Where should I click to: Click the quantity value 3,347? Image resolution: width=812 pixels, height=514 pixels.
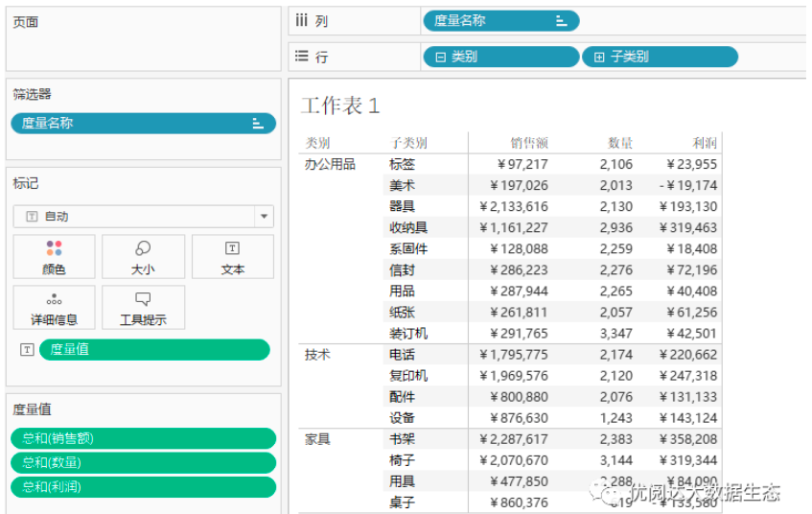(x=616, y=334)
